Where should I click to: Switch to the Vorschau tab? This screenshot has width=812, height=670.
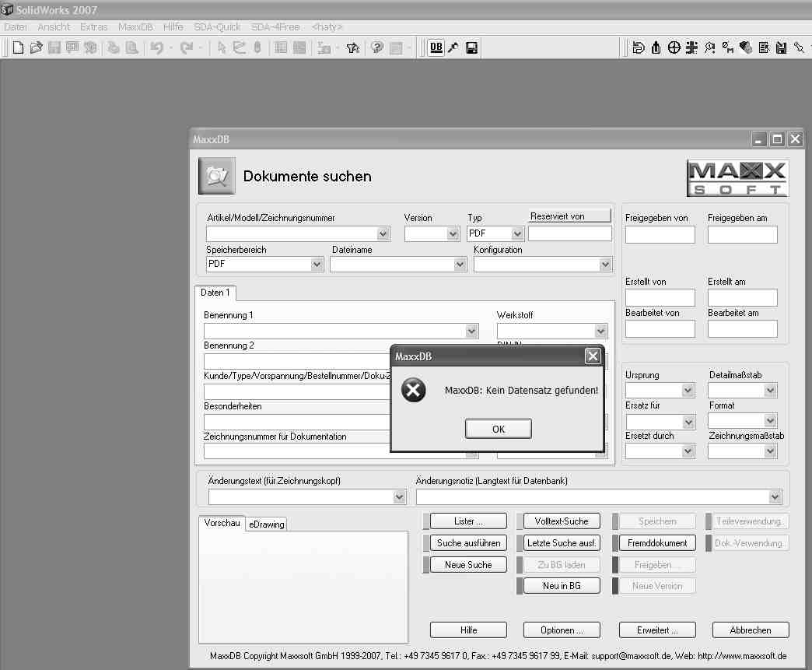tap(222, 523)
